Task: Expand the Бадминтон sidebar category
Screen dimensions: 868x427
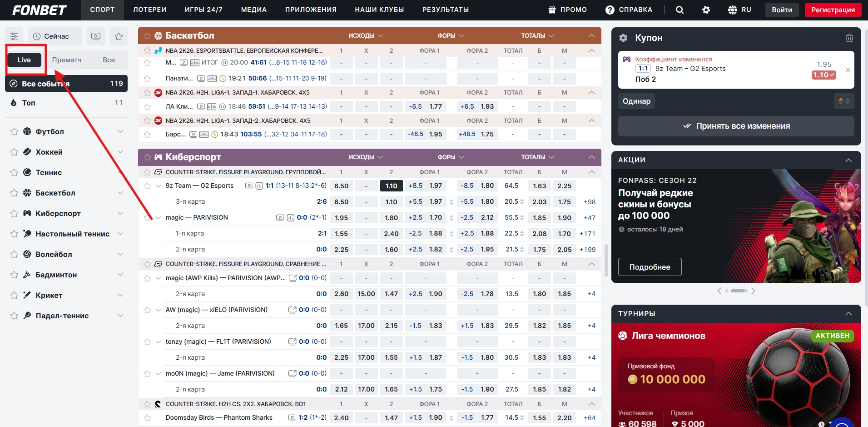Action: click(x=120, y=275)
